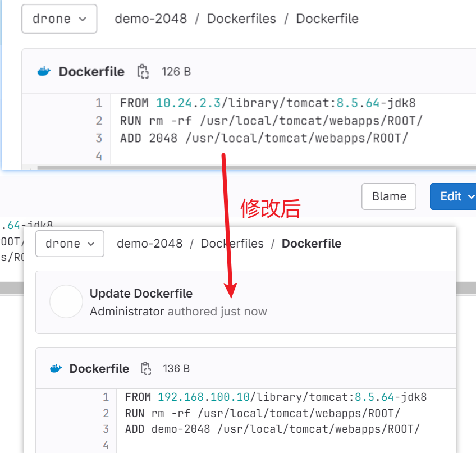Click Dockerfile filename heading next to 136 B
Viewport: 476px width, 453px height.
click(99, 369)
